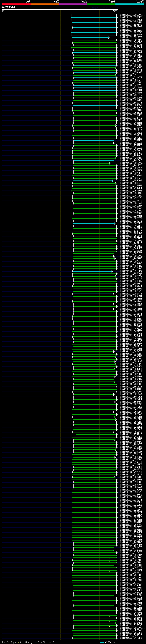Click hit label UniRef100_C1MIE8
This screenshot has width=146, height=644.
(131, 55)
